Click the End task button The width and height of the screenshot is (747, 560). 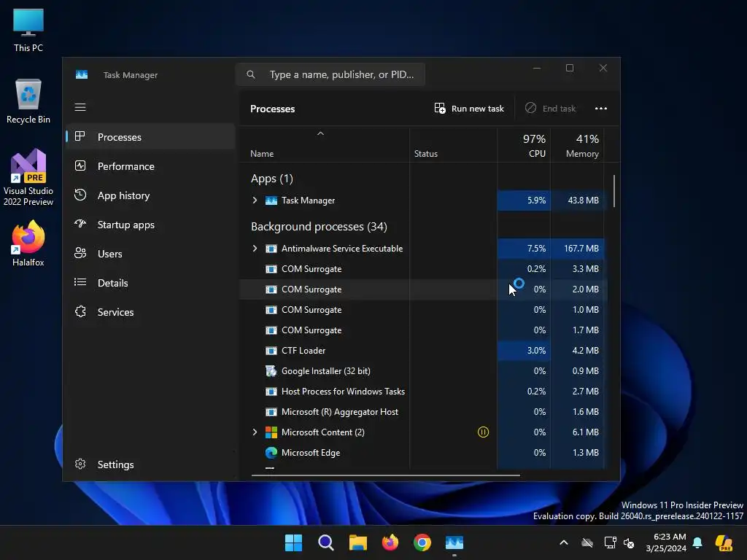click(x=550, y=109)
